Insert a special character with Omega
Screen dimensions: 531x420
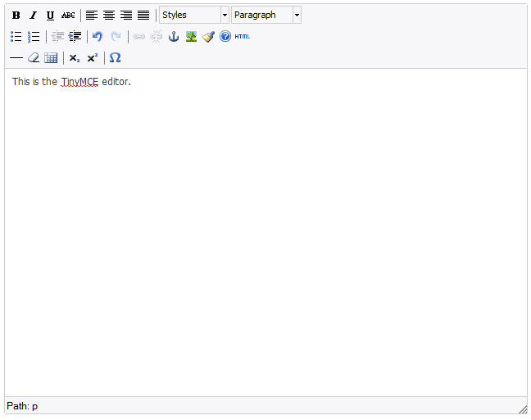115,58
